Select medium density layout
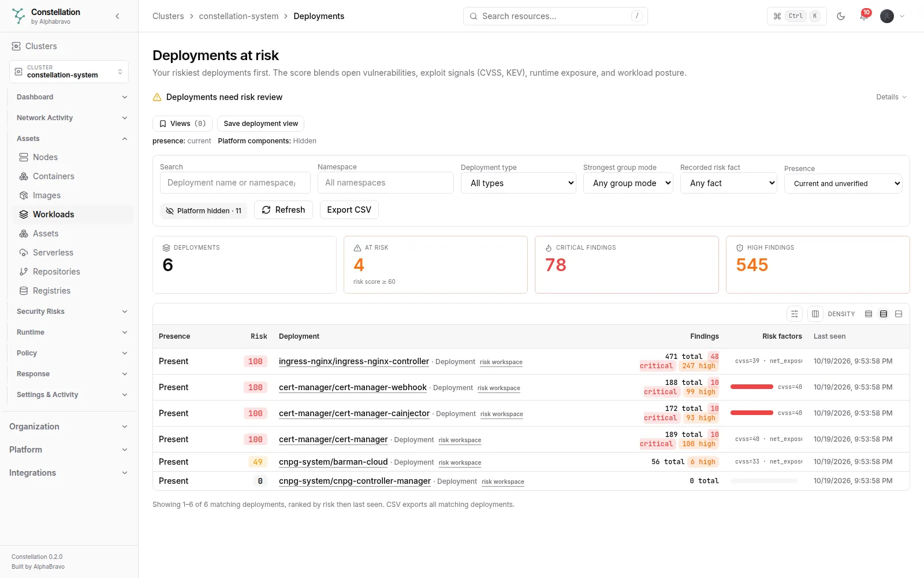Image resolution: width=924 pixels, height=578 pixels. (884, 314)
